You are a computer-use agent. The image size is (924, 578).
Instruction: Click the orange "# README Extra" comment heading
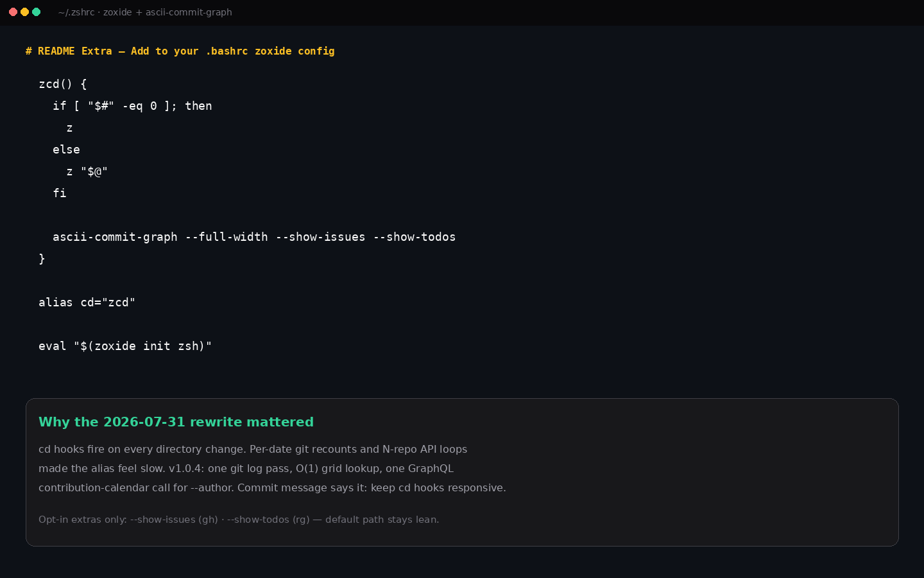(180, 51)
